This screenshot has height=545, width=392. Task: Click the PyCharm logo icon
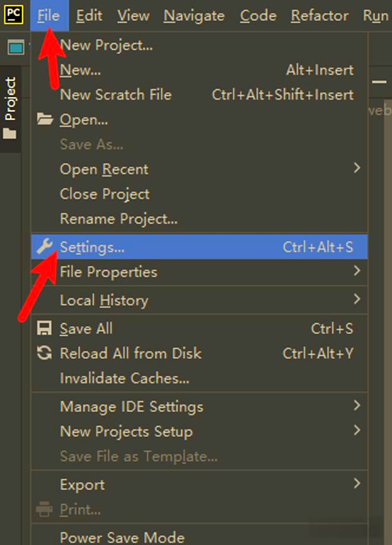14,14
